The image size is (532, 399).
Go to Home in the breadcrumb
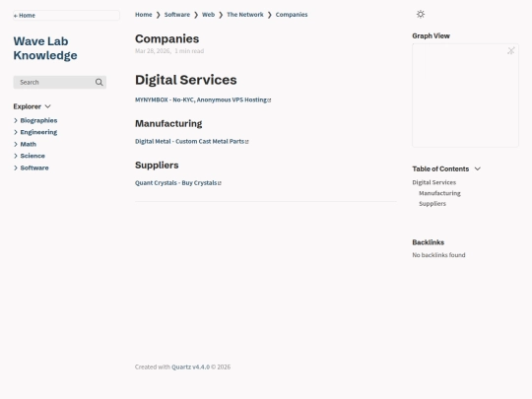click(x=144, y=15)
